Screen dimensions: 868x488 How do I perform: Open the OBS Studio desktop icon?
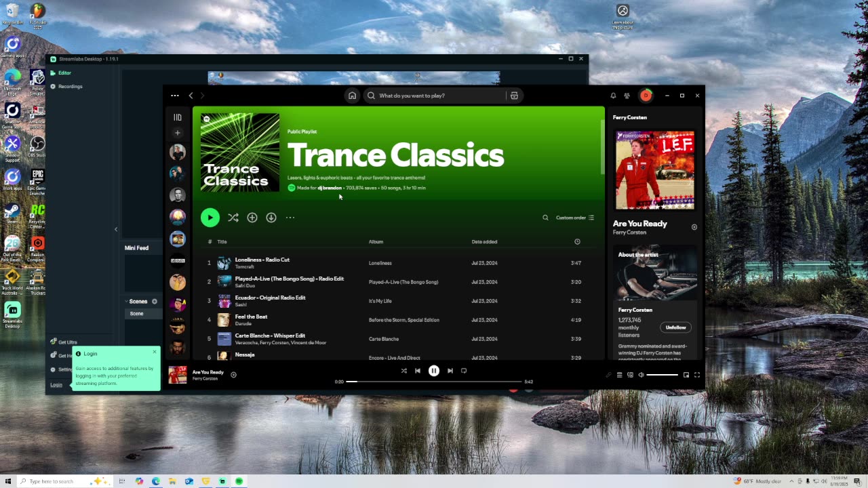coord(38,148)
